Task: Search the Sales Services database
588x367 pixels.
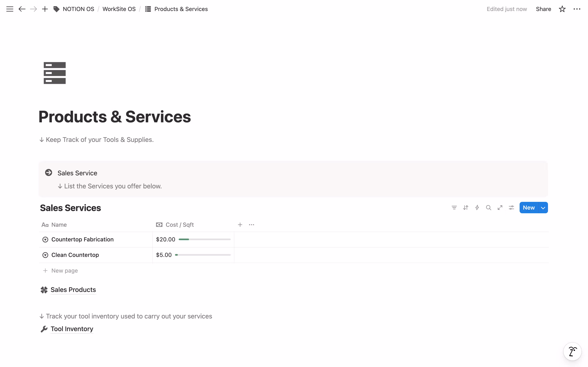Action: pos(488,208)
